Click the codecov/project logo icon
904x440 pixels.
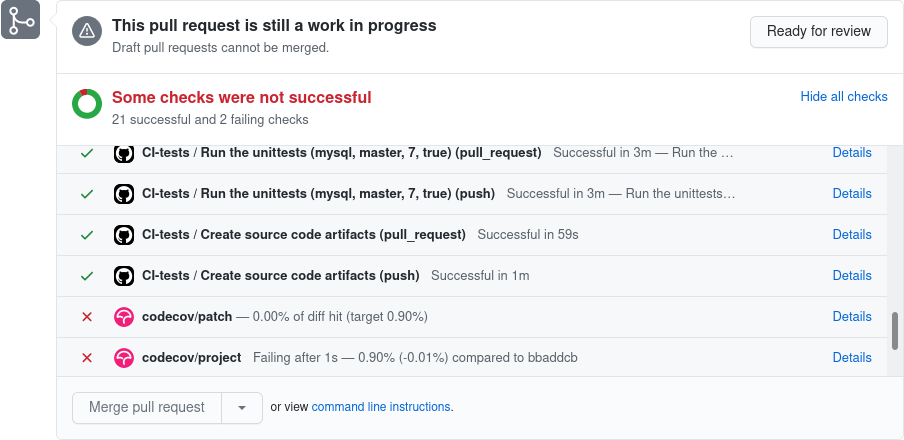(x=124, y=358)
